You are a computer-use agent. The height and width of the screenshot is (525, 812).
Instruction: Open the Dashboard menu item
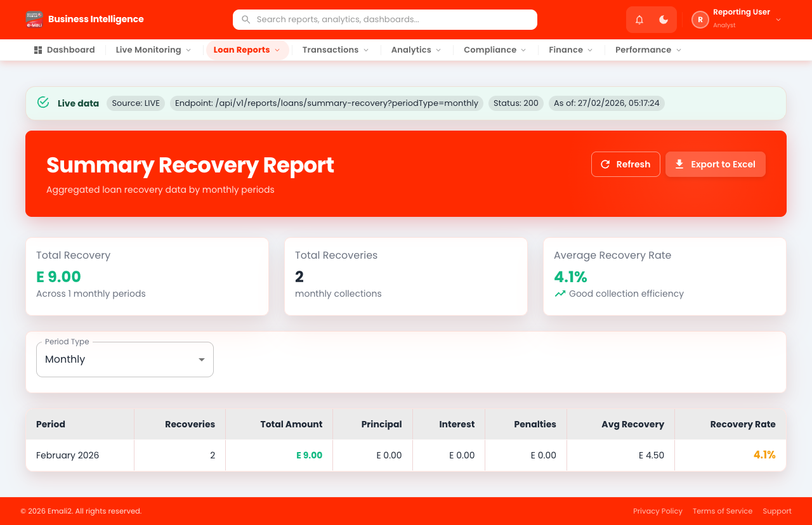point(65,50)
